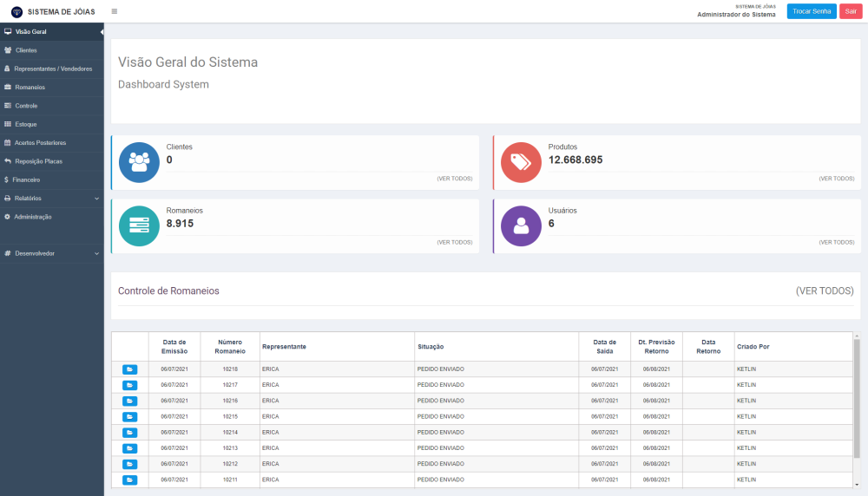The height and width of the screenshot is (496, 868).
Task: Click the printer icon beside Relatórios
Action: (x=7, y=198)
